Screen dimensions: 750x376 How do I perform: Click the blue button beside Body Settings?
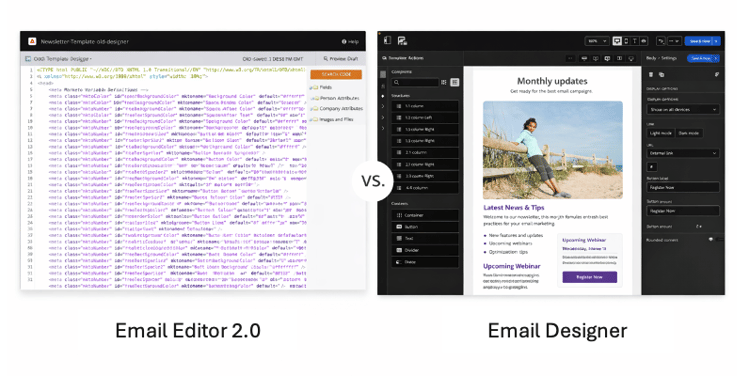pyautogui.click(x=703, y=58)
